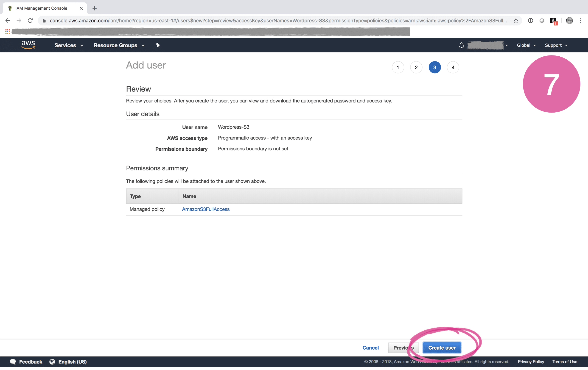Open the AmazonS3FullAccess policy link

(206, 209)
